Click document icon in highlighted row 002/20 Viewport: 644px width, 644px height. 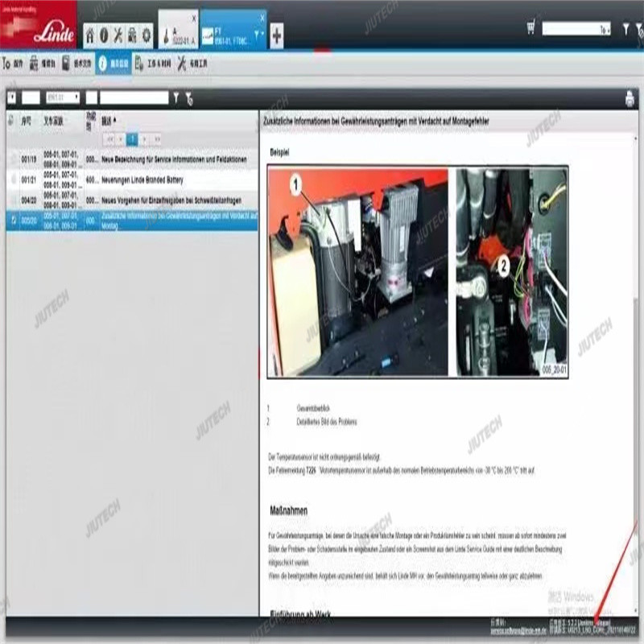coord(13,221)
